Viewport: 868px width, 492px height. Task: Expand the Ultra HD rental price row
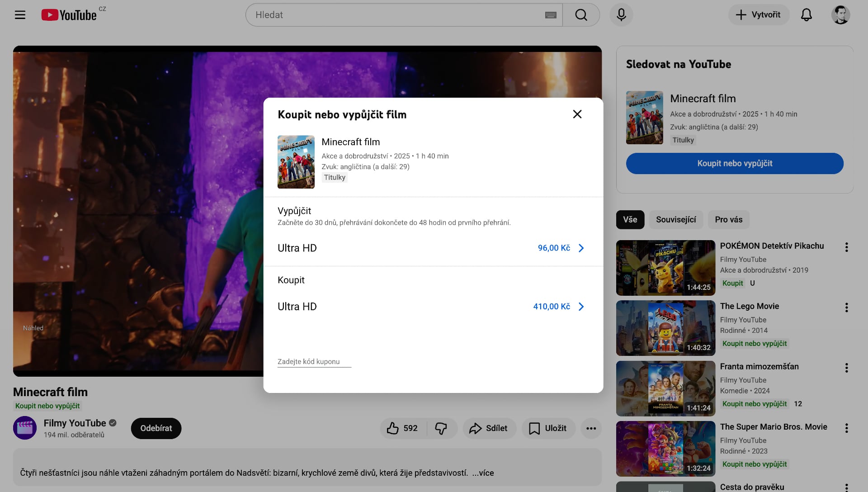pos(581,248)
